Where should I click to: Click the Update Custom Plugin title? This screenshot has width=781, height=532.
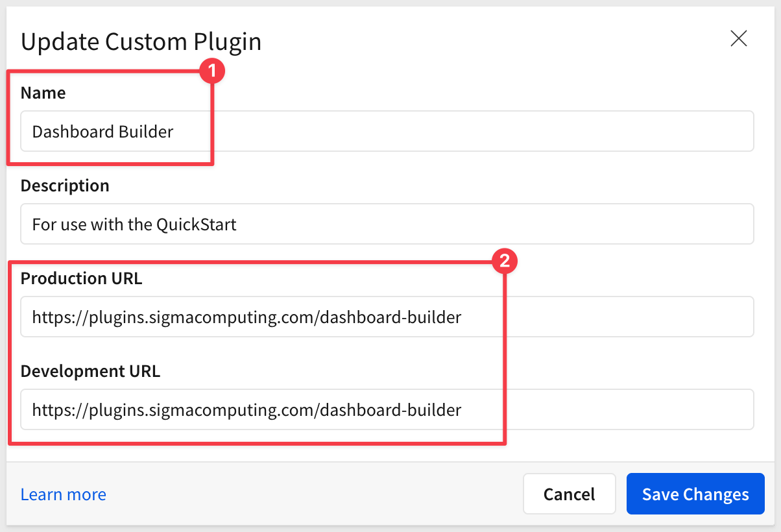[x=141, y=42]
